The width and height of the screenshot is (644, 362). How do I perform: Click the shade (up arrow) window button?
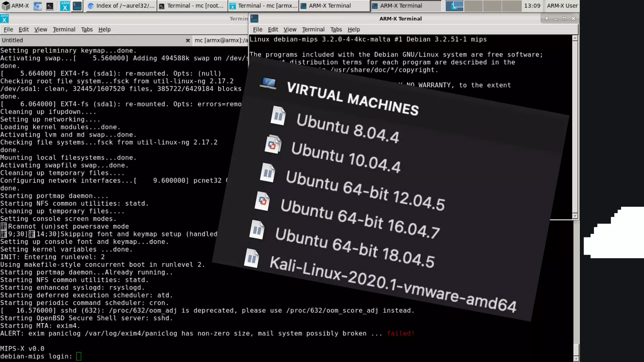[547, 19]
